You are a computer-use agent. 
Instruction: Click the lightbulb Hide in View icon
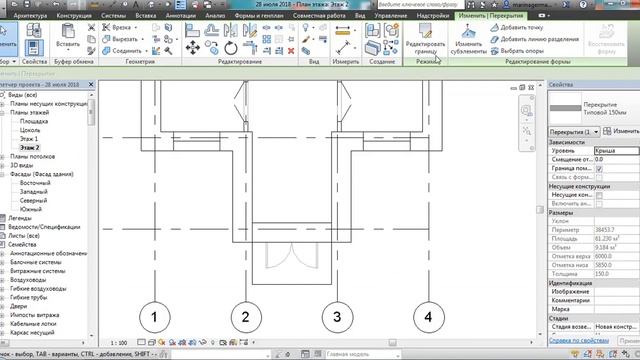(305, 27)
